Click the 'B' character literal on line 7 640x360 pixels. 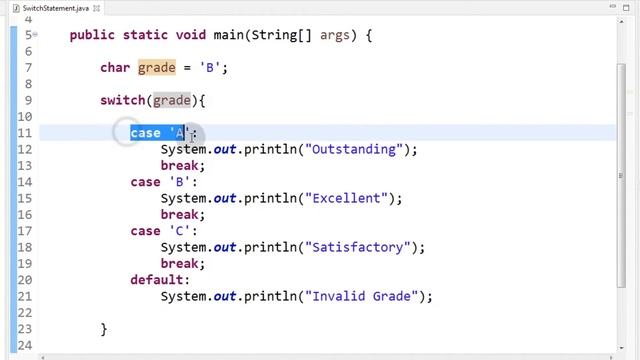click(210, 68)
